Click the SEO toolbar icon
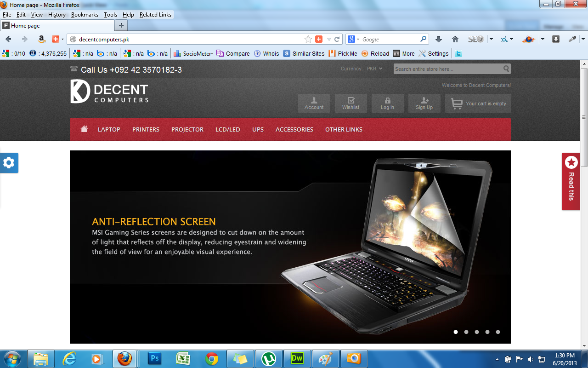 click(476, 39)
